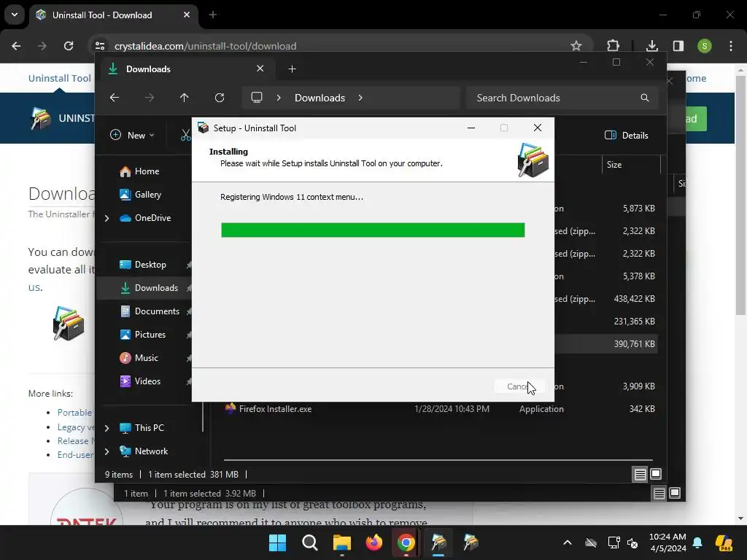Open the Windows Start menu

(277, 542)
